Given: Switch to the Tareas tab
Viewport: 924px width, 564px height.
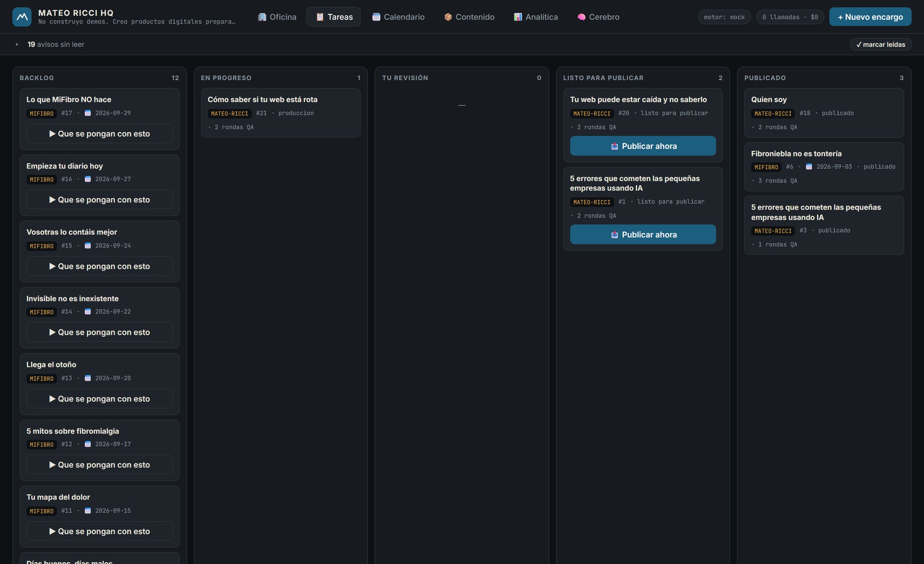Looking at the screenshot, I should 334,17.
